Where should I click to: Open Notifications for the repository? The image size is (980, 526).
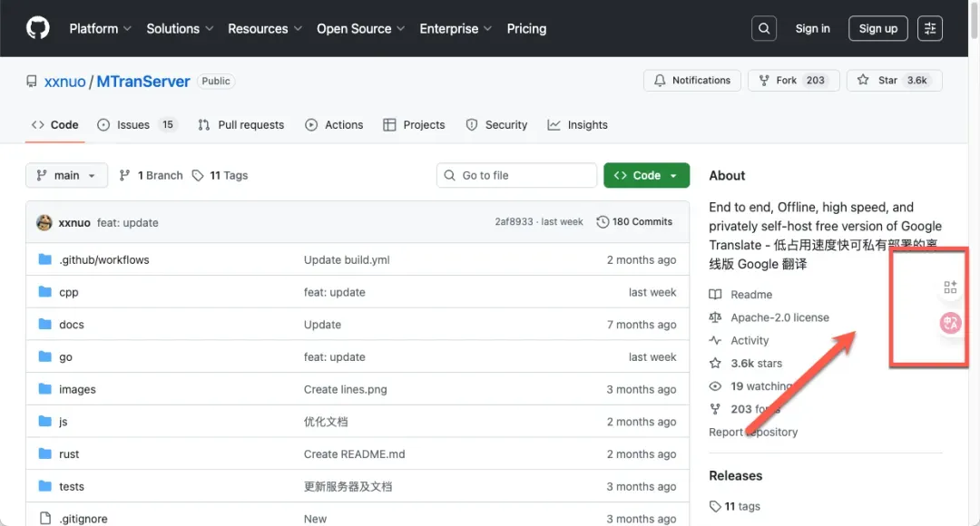[x=692, y=81]
